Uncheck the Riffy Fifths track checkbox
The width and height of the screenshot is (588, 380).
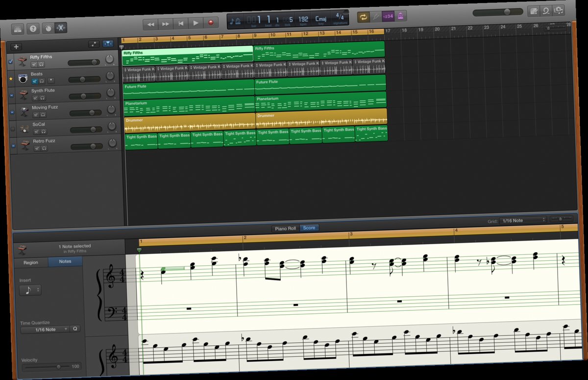[11, 62]
